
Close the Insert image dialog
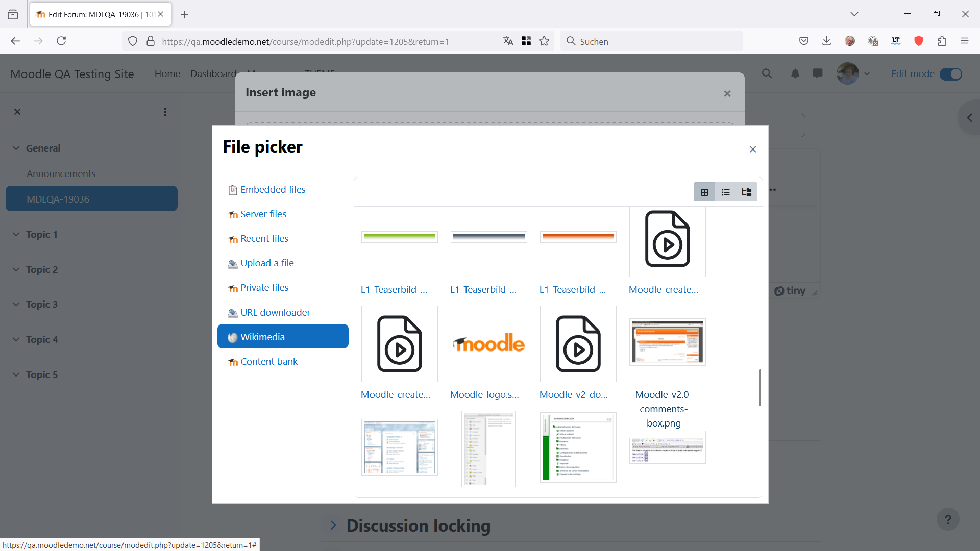727,93
